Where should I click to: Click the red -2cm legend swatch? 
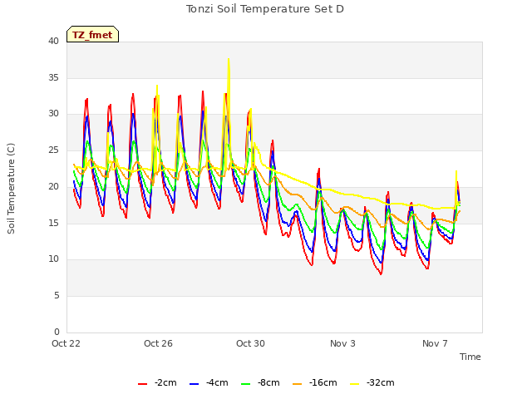click(142, 384)
